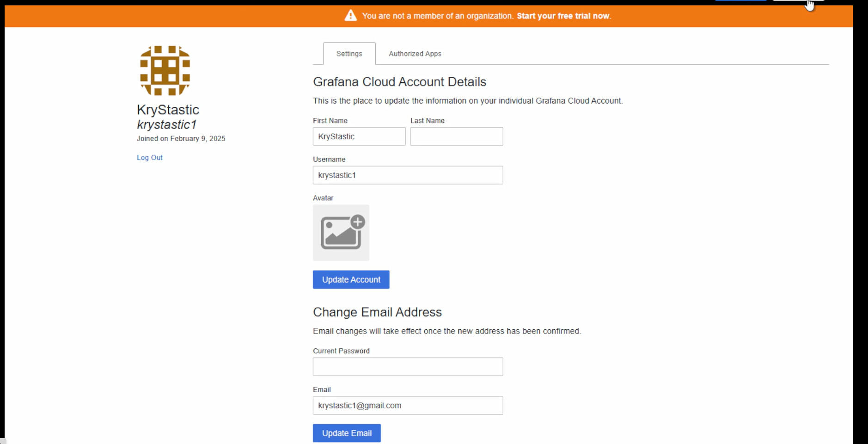The image size is (868, 444).
Task: Click Start your free trial now link
Action: pos(563,16)
